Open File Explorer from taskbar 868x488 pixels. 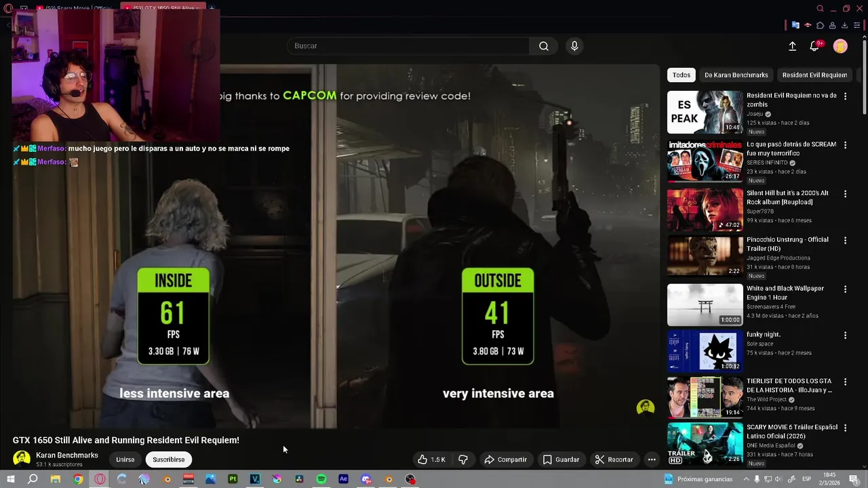56,479
